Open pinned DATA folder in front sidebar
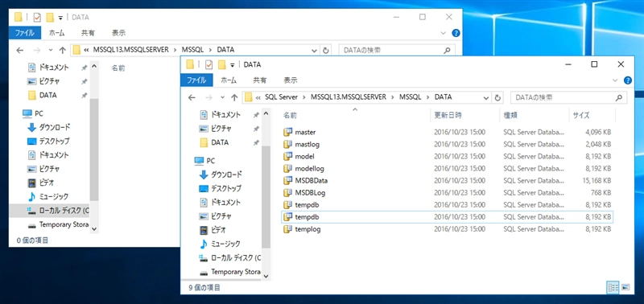Image resolution: width=644 pixels, height=304 pixels. pyautogui.click(x=214, y=142)
